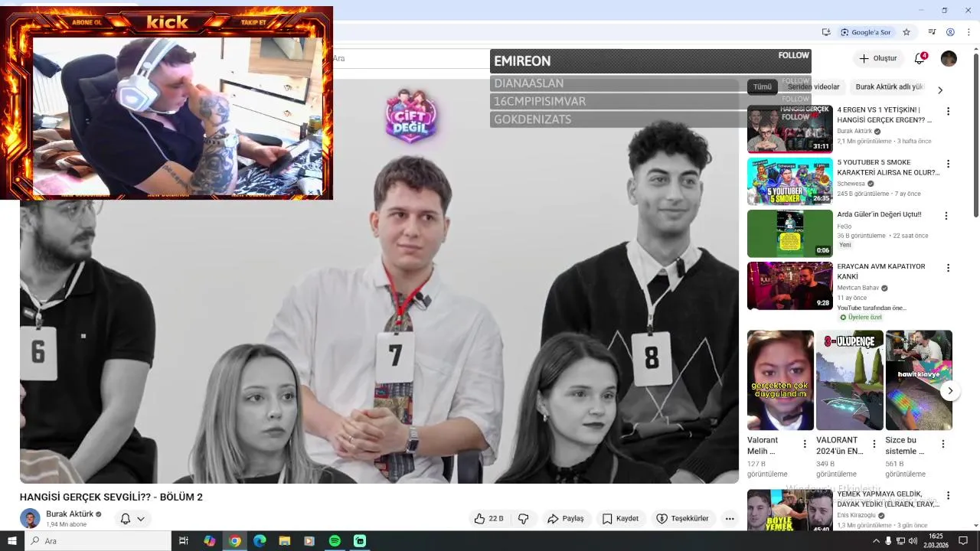This screenshot has height=551, width=980.
Task: Open the install app icon in address bar
Action: 826,32
